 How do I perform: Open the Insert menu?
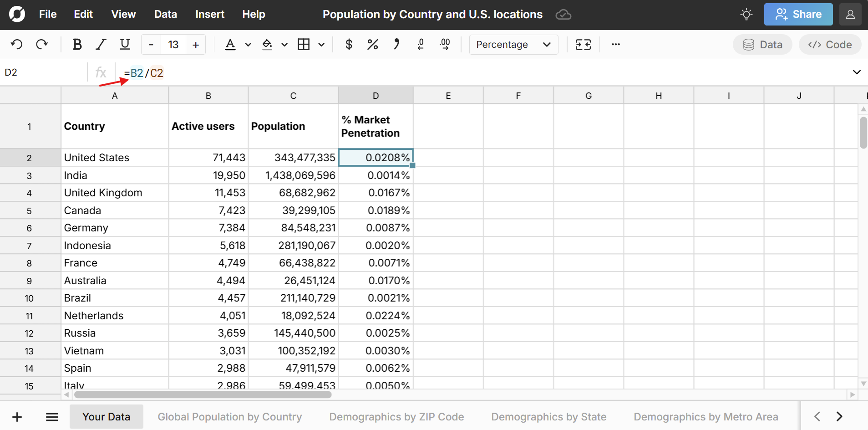pyautogui.click(x=209, y=14)
